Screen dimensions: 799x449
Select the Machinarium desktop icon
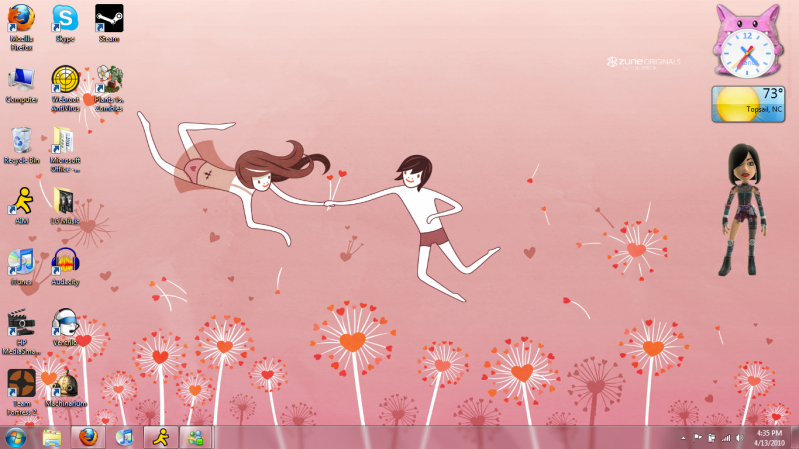click(65, 384)
